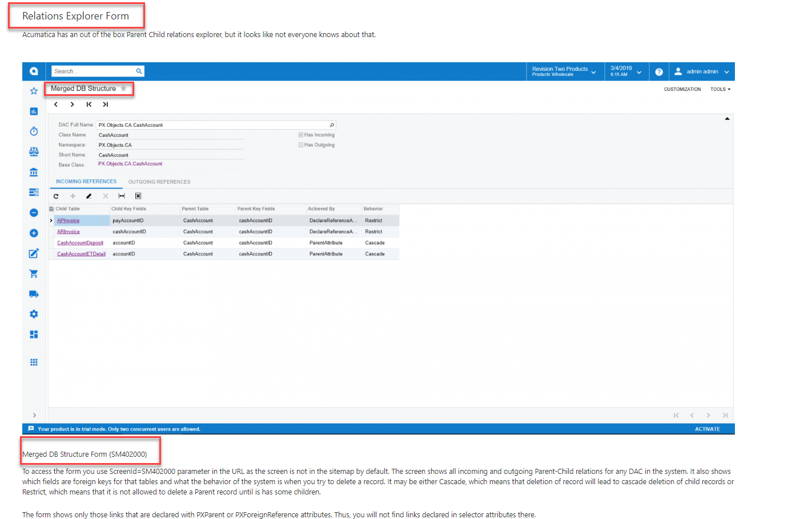Click the grid pager next-page button

[x=709, y=415]
